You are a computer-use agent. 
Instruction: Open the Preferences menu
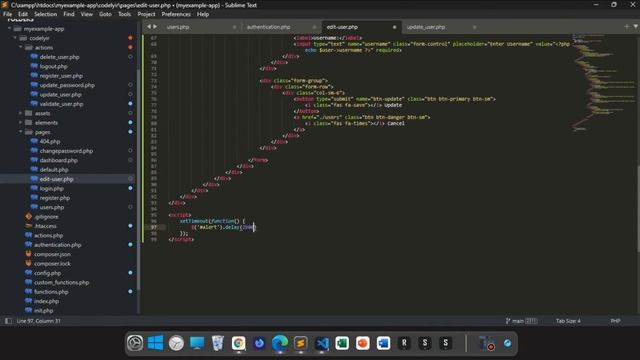point(176,14)
